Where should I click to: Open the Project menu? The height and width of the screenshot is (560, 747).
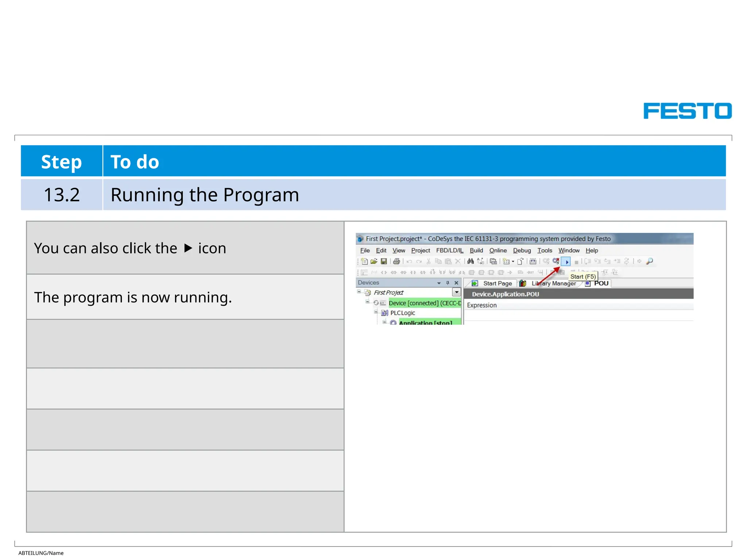click(421, 250)
